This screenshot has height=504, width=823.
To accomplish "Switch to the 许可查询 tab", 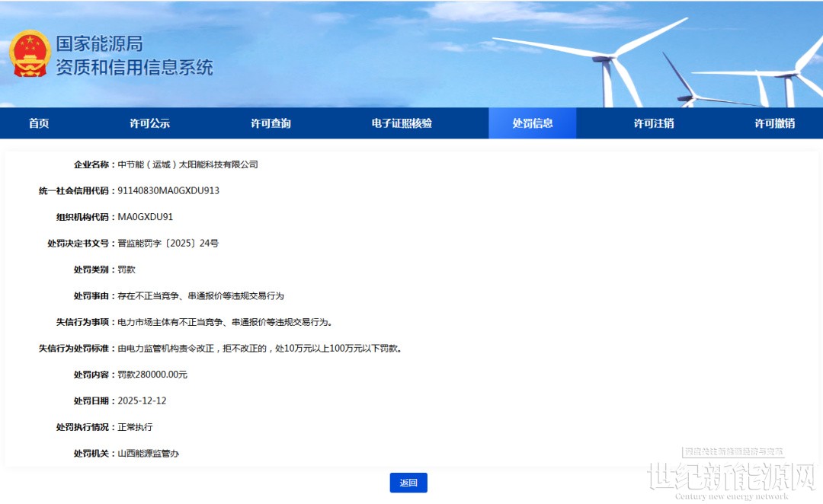I will coord(271,123).
